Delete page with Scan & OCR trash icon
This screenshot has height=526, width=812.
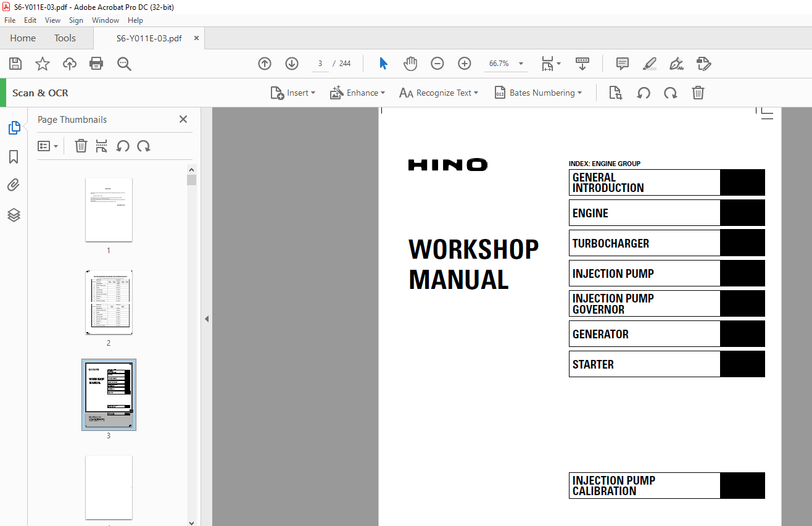tap(698, 93)
